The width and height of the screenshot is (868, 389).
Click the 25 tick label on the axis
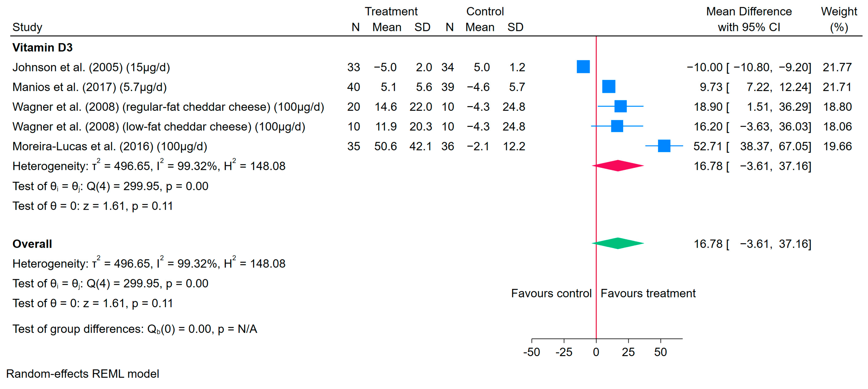628,352
